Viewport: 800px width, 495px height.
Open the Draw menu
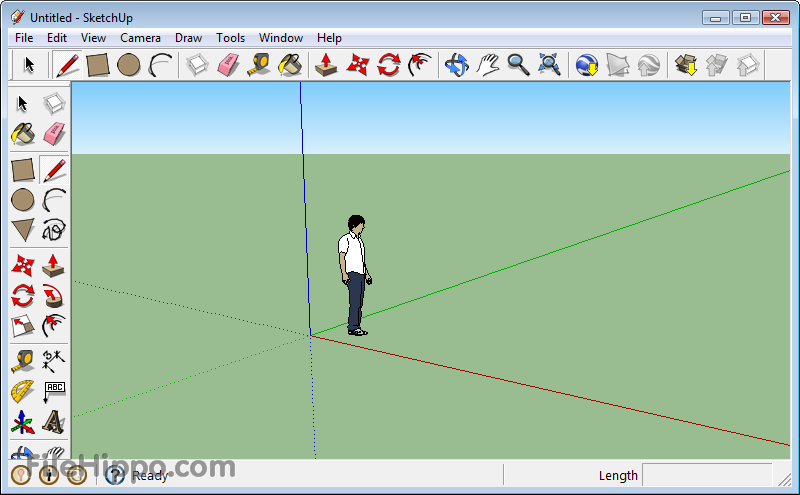pos(188,38)
